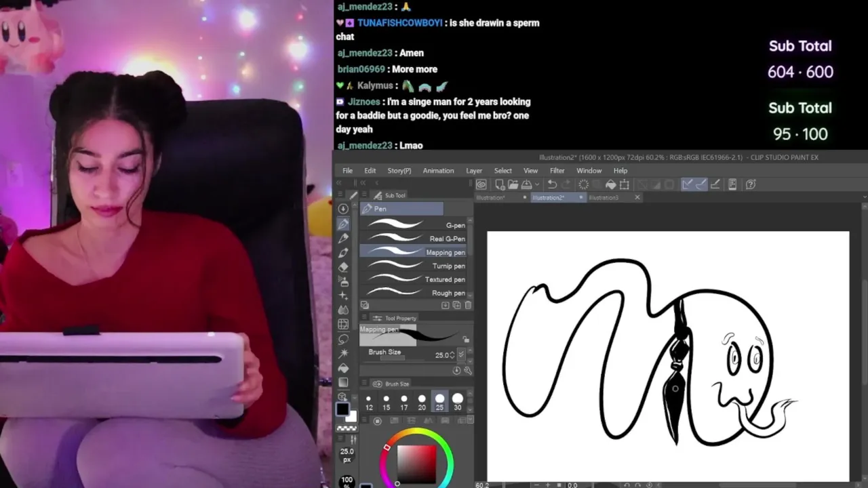Open the Animation menu

(438, 171)
